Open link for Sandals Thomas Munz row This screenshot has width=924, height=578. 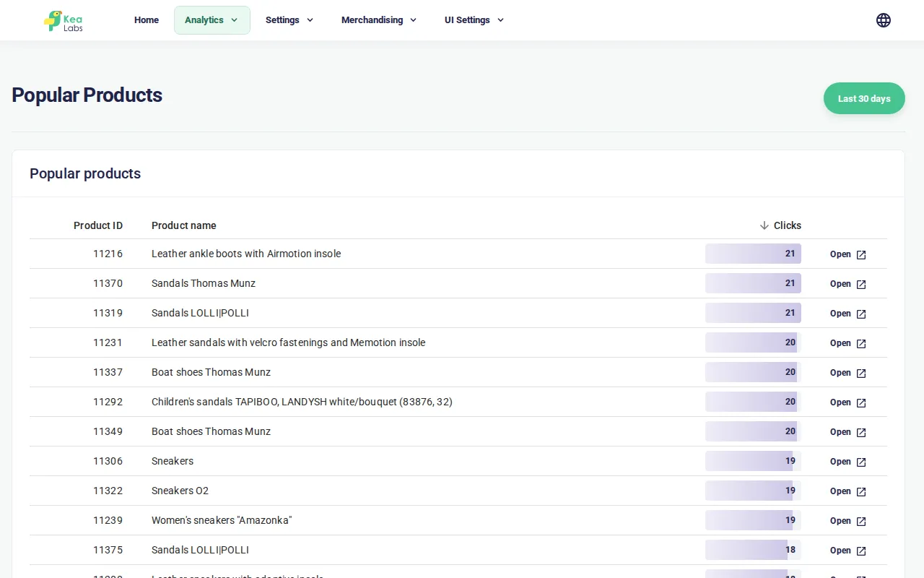click(847, 284)
